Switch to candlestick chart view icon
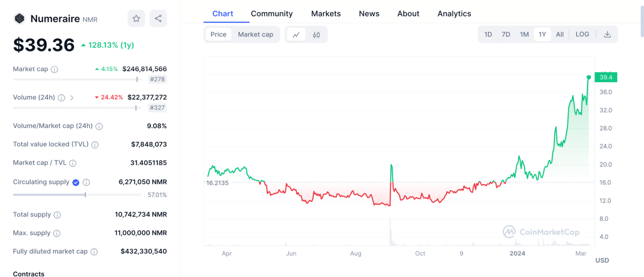This screenshot has width=644, height=277. 316,35
